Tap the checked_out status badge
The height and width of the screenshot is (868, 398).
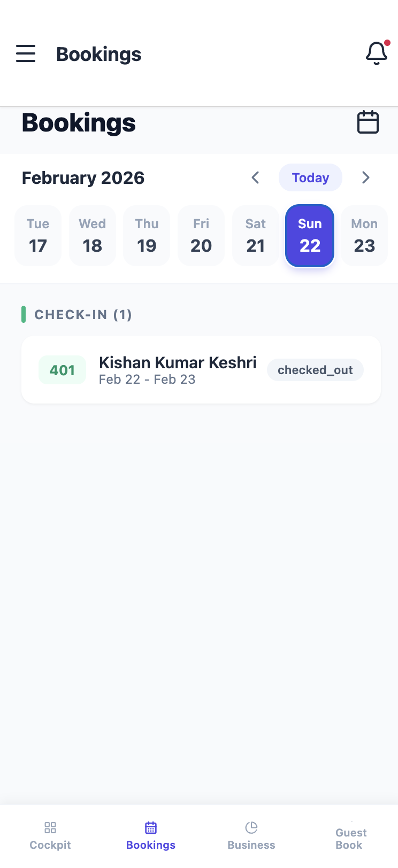[315, 369]
